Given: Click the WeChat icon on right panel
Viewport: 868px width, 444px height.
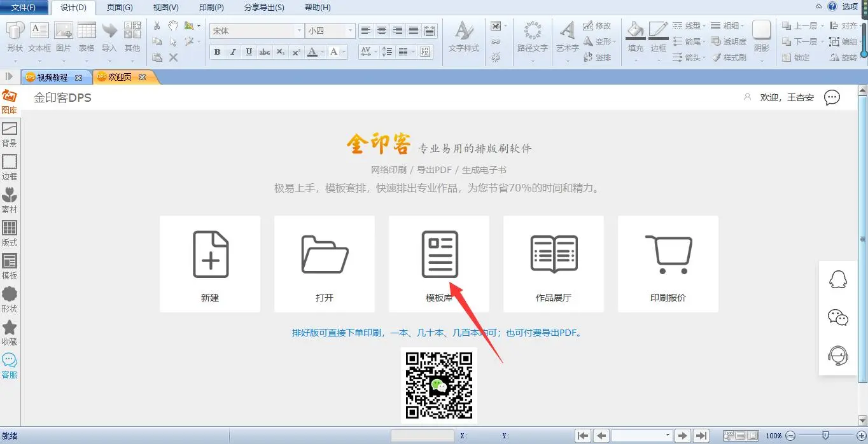Looking at the screenshot, I should point(838,317).
